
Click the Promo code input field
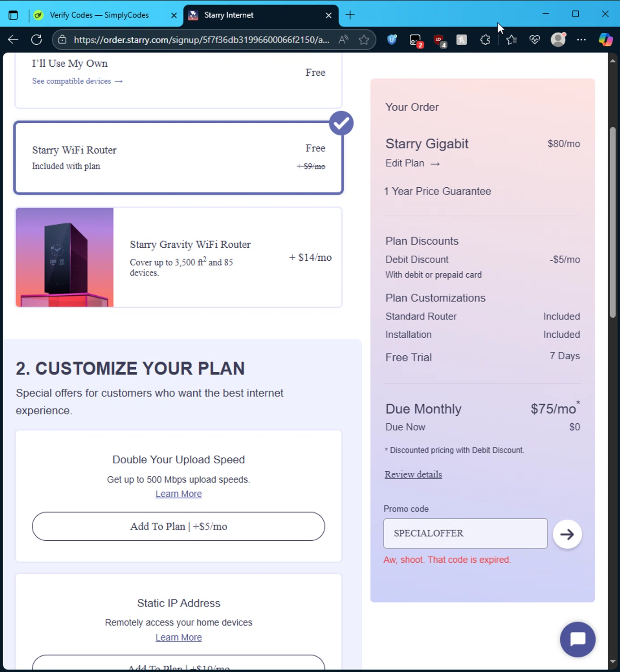coord(465,534)
